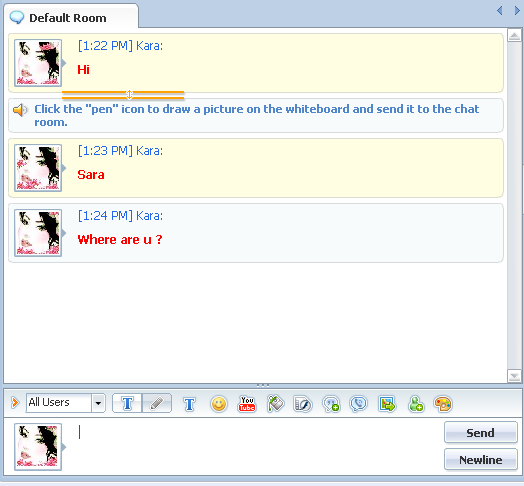Switch to text input mode
The image size is (524, 486).
(127, 403)
